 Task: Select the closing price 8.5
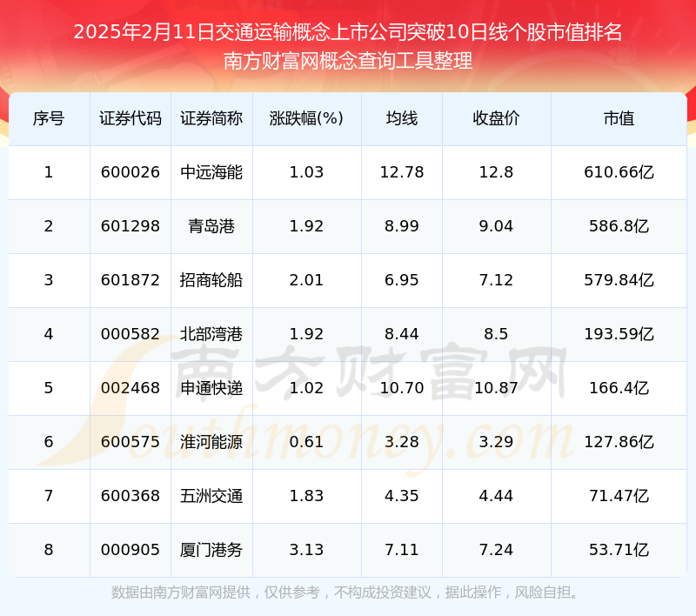[496, 334]
